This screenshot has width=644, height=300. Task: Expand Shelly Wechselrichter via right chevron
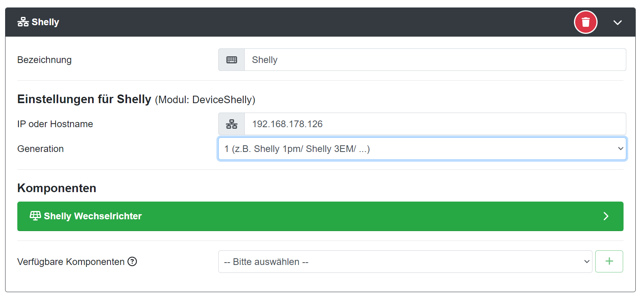tap(606, 216)
